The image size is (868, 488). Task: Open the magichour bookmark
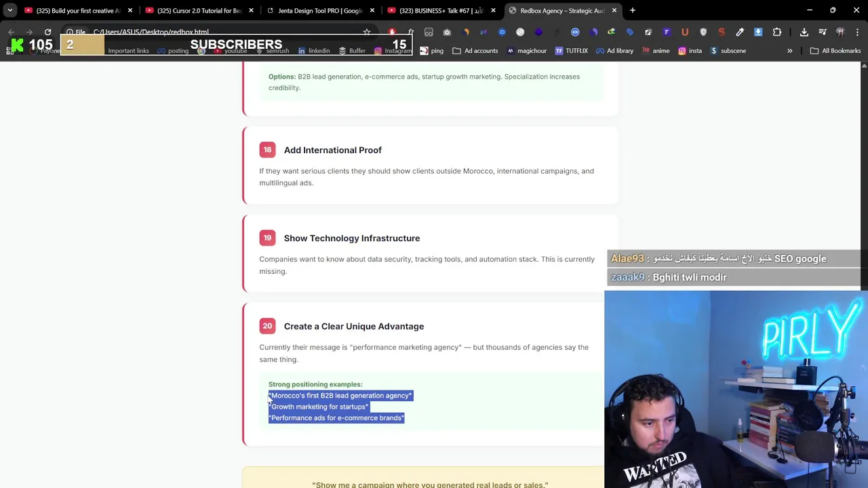pos(528,50)
